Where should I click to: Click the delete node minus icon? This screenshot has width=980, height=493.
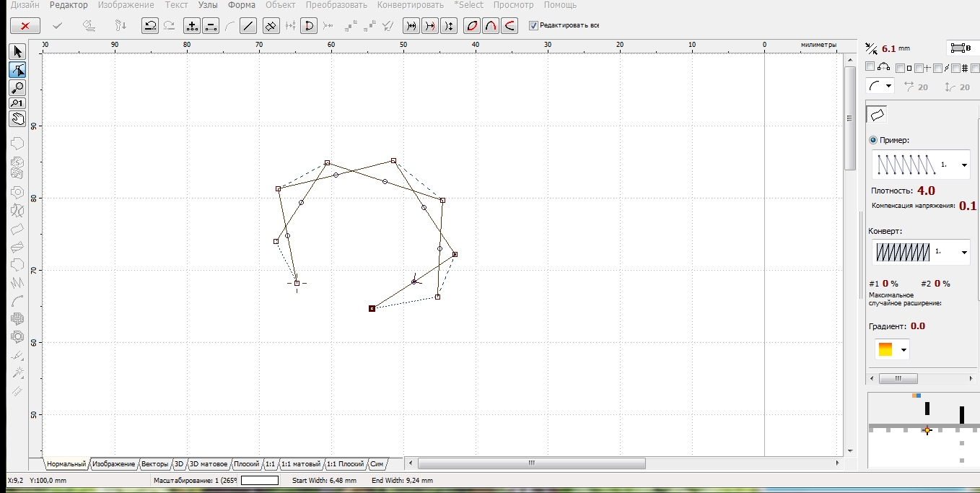pyautogui.click(x=210, y=25)
